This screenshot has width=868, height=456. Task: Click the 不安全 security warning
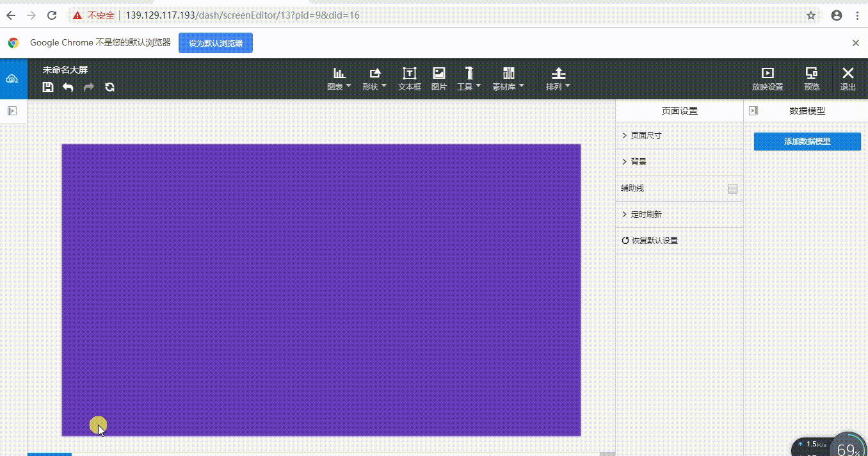click(x=93, y=15)
